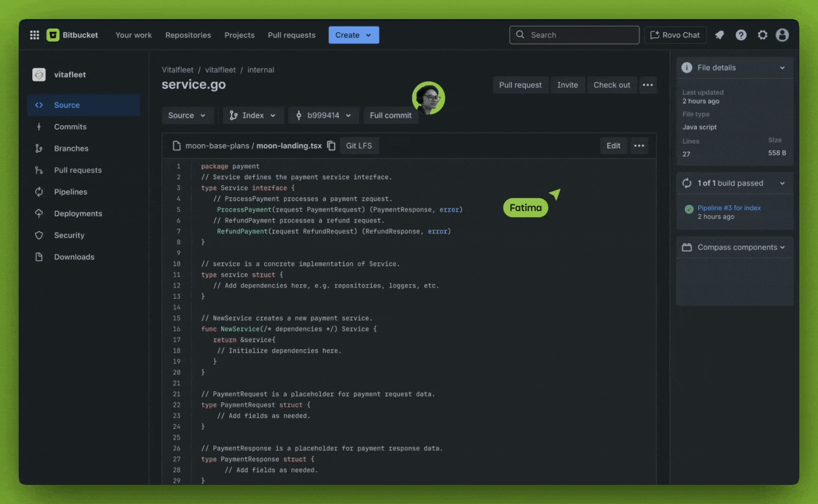Expand the Create dropdown

coord(353,35)
